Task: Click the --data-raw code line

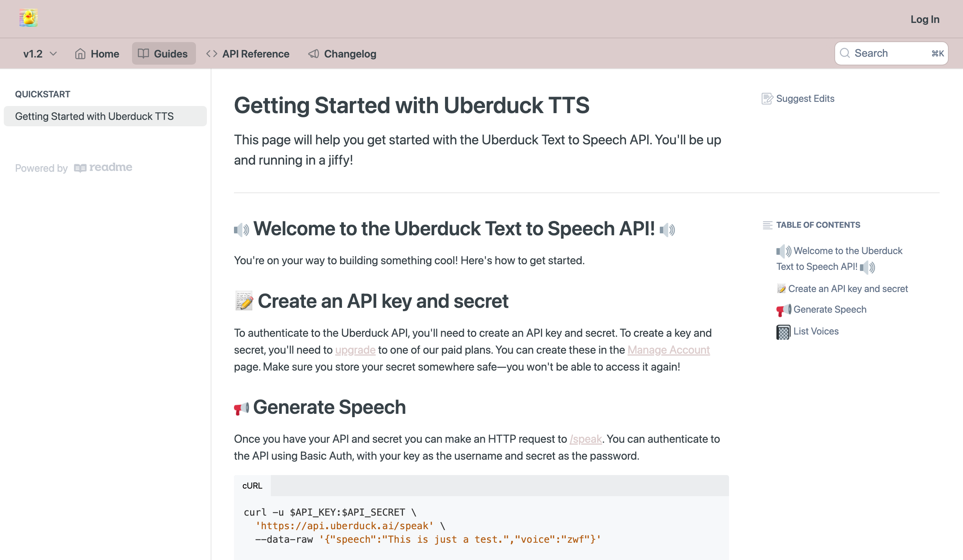Action: (x=428, y=539)
